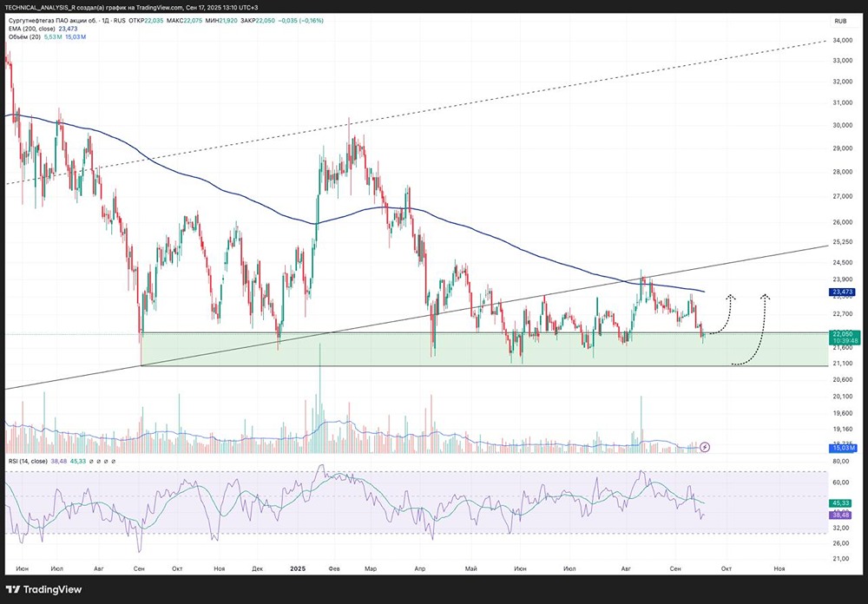Viewport: 868px width, 604px height.
Task: Select the RSI (14, close) indicator legend
Action: pos(28,461)
